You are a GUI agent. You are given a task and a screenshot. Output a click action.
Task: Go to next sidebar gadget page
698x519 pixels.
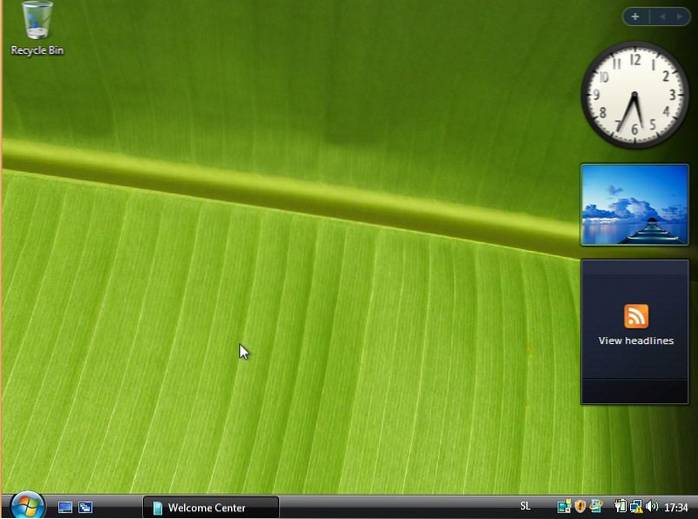pyautogui.click(x=679, y=17)
